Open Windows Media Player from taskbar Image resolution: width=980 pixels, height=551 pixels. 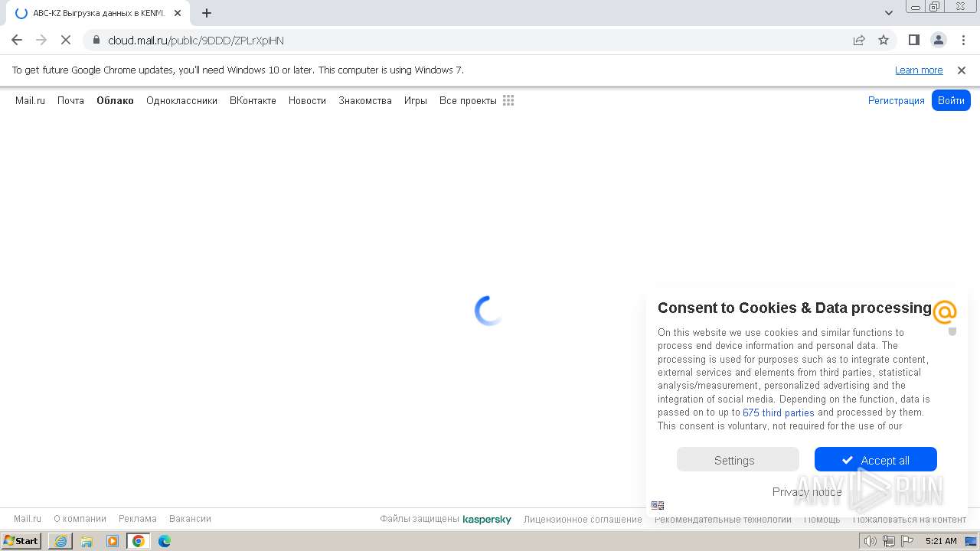tap(113, 541)
